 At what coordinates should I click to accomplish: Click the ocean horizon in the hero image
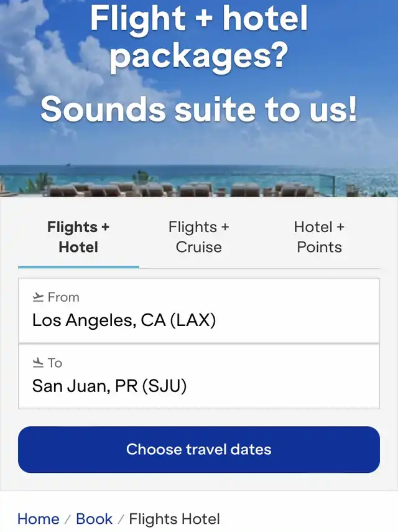[198, 166]
